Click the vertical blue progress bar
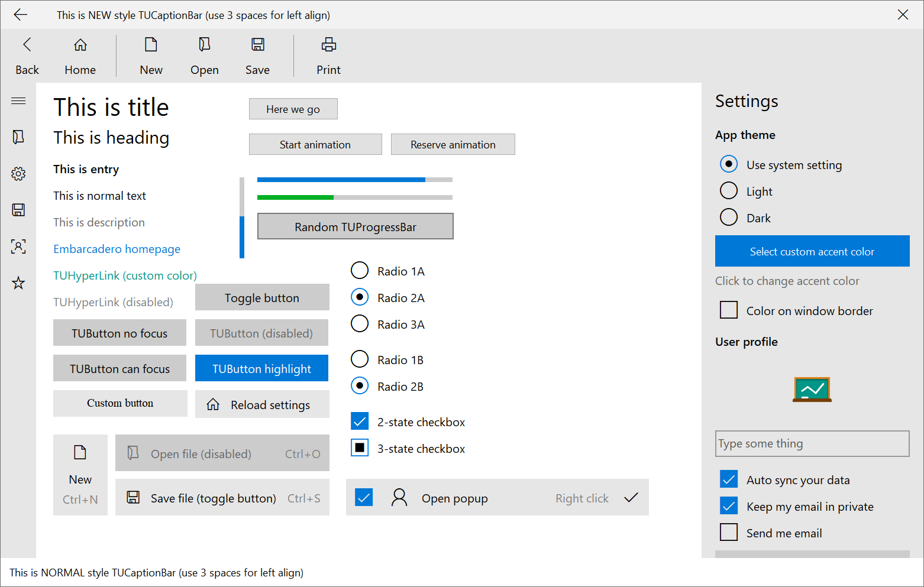This screenshot has width=924, height=587. pos(242,218)
